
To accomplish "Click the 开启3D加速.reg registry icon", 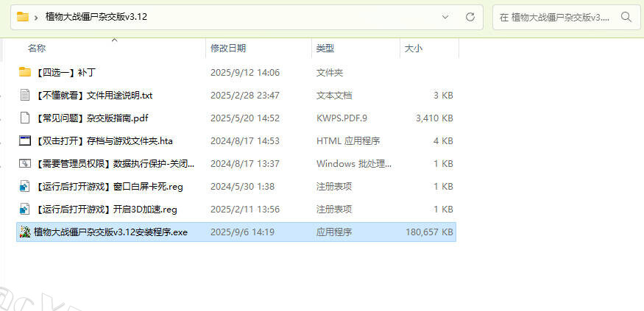I will (x=24, y=210).
